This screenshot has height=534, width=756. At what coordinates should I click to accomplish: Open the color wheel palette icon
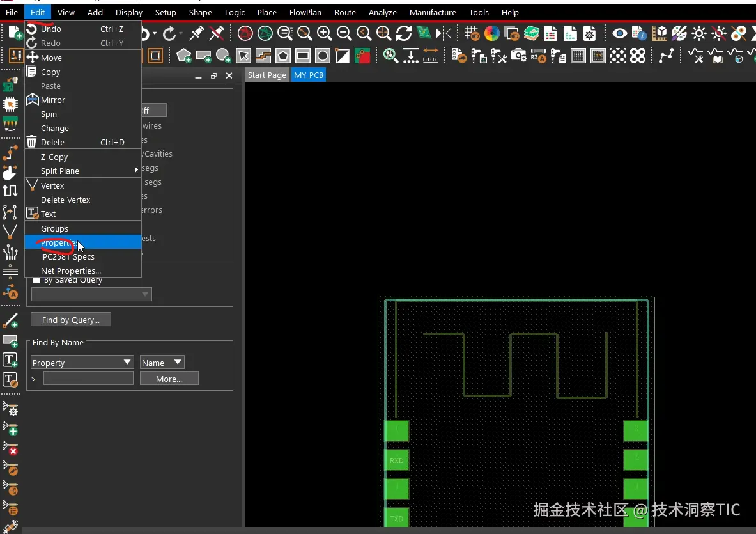tap(491, 33)
